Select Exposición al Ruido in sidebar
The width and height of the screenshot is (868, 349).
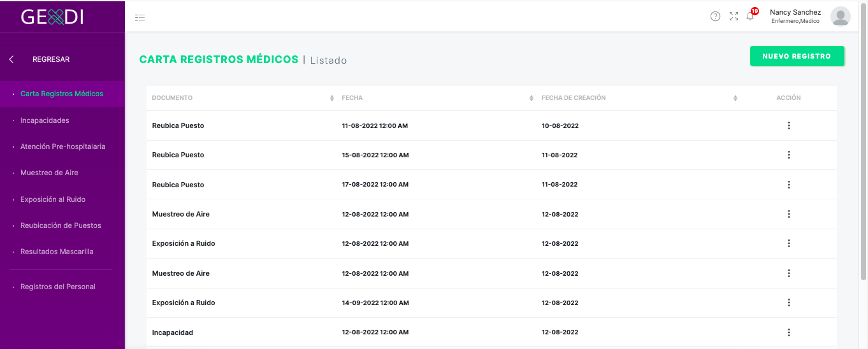53,199
